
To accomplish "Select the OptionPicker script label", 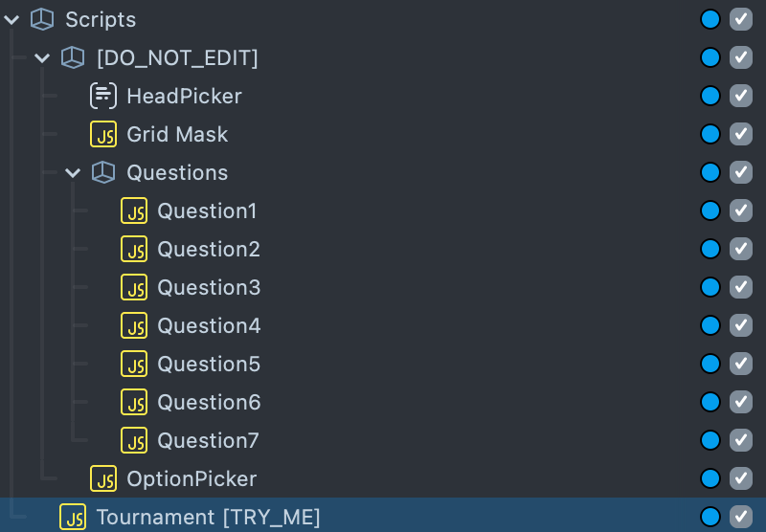I will 191,478.
